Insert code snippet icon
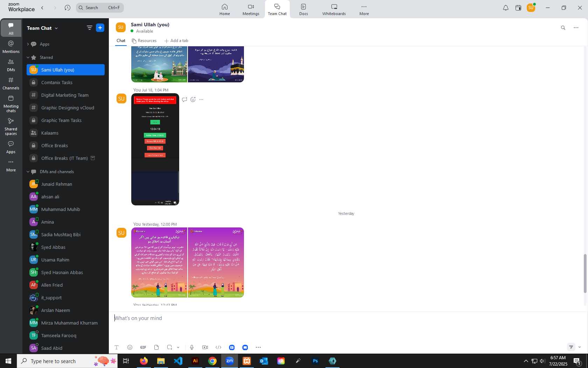Screen dimensions: 588x368 tap(218, 347)
